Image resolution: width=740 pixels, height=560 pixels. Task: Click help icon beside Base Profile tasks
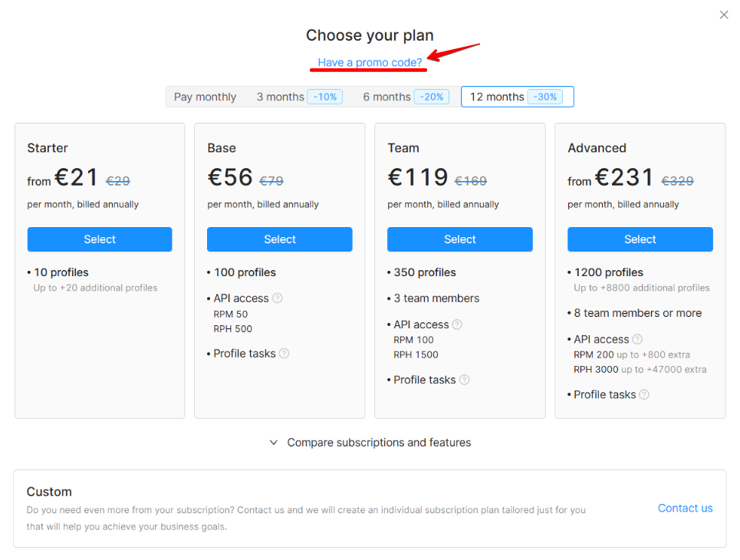point(284,354)
